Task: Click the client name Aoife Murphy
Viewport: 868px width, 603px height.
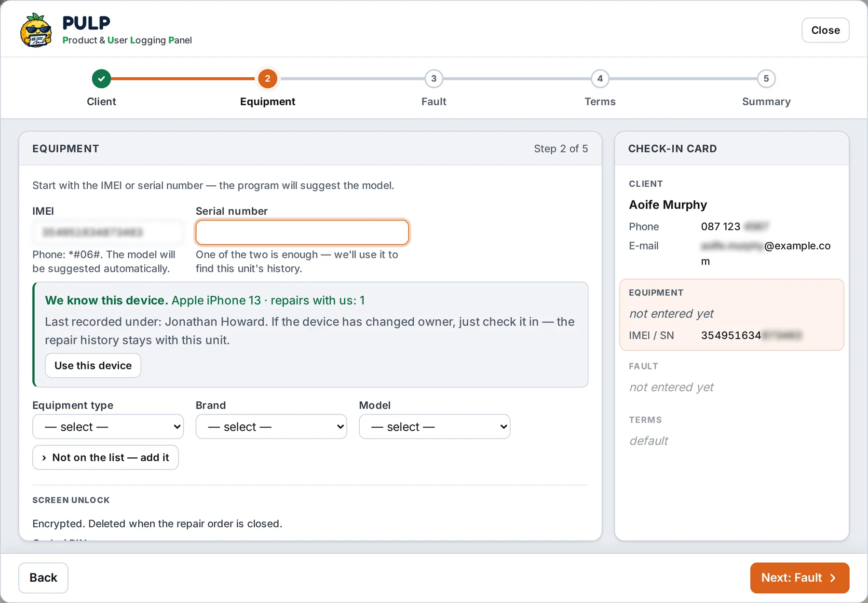Action: 668,205
